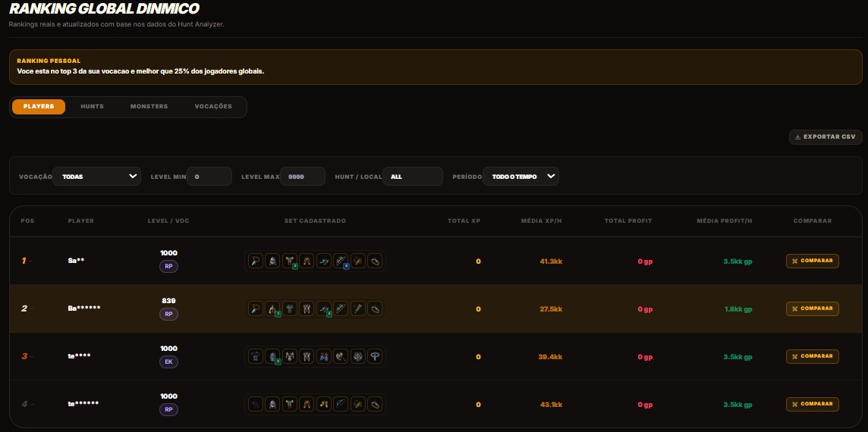Click player name Sa**

[76, 261]
